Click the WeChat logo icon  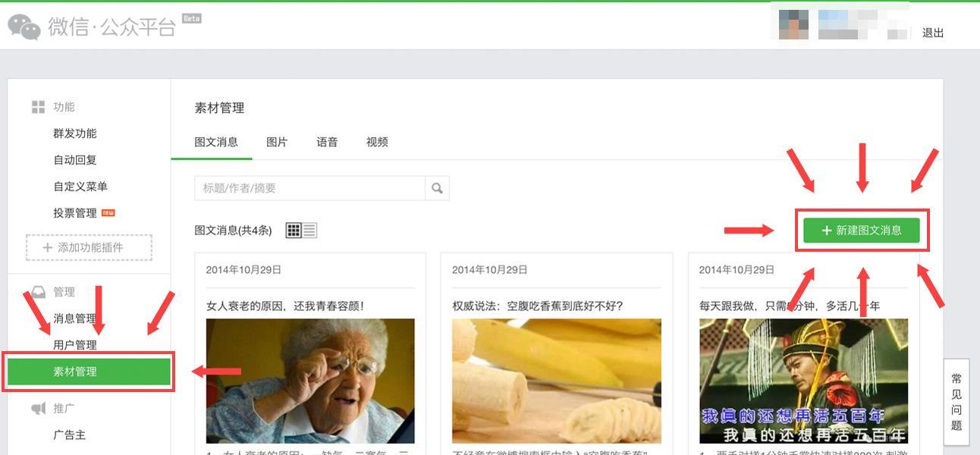[24, 27]
